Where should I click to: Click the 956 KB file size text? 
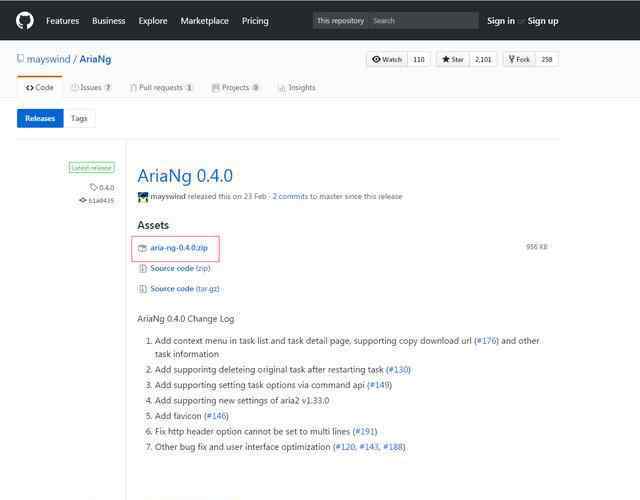(536, 247)
